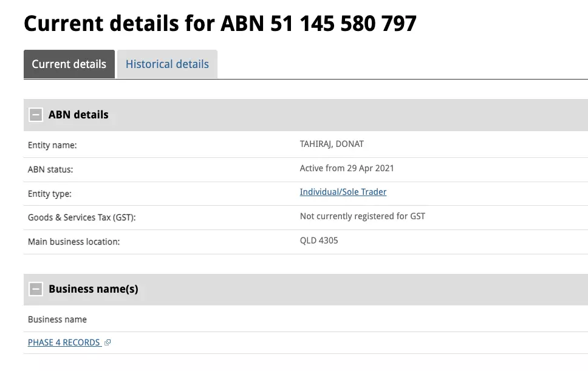Image resolution: width=588 pixels, height=371 pixels.
Task: Click the 'ABN status:' label
Action: 50,169
